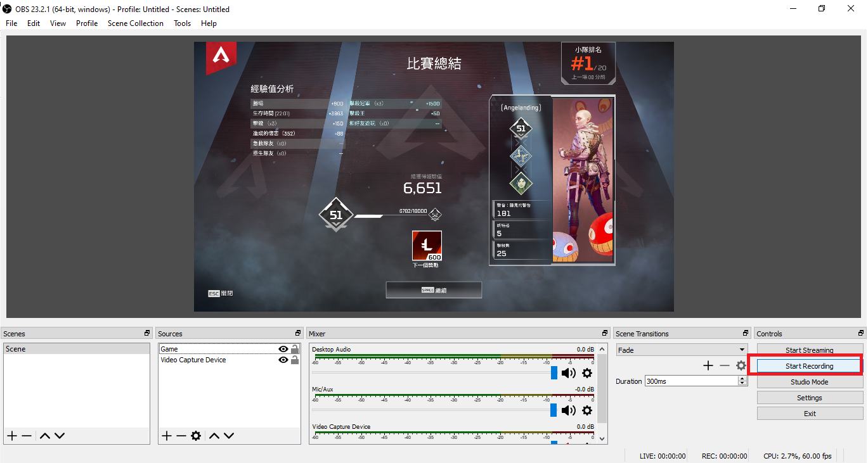Image resolution: width=868 pixels, height=463 pixels.
Task: Move source down in Sources panel
Action: click(x=229, y=436)
